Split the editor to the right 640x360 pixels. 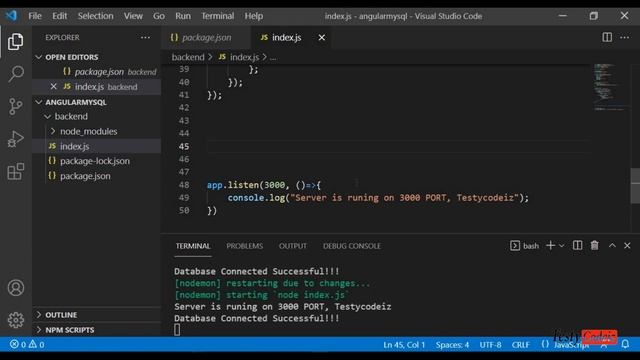(607, 37)
